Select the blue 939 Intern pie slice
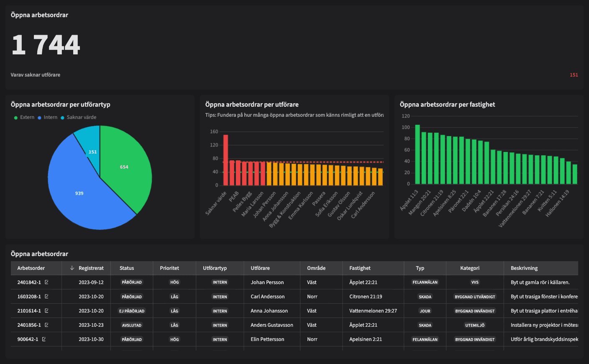 point(79,193)
